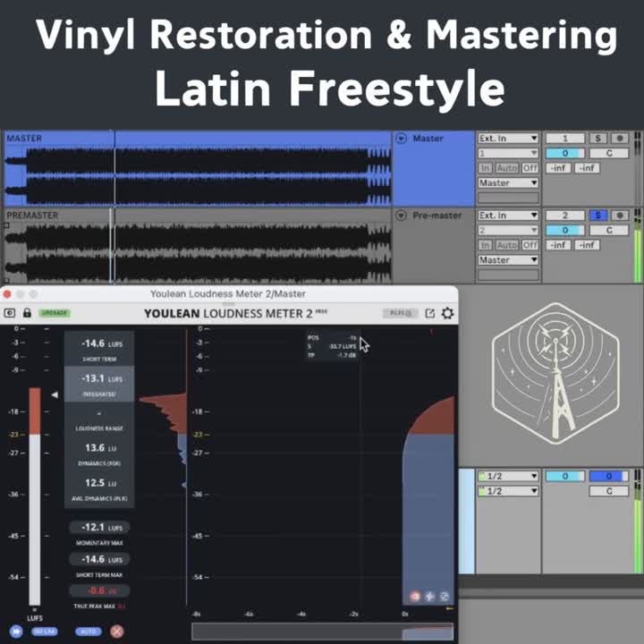This screenshot has width=644, height=644.
Task: Click the green UPGRADE badge
Action: point(55,313)
